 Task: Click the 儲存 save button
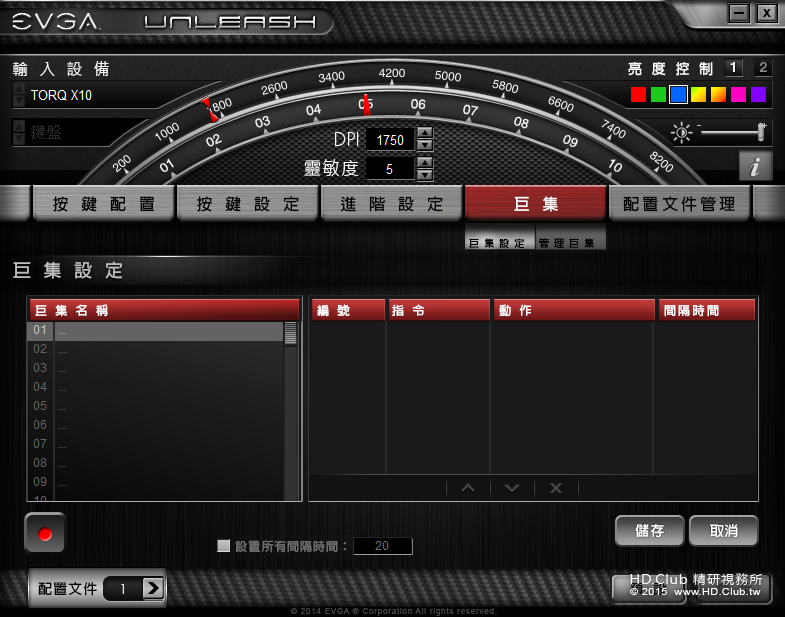tap(649, 530)
